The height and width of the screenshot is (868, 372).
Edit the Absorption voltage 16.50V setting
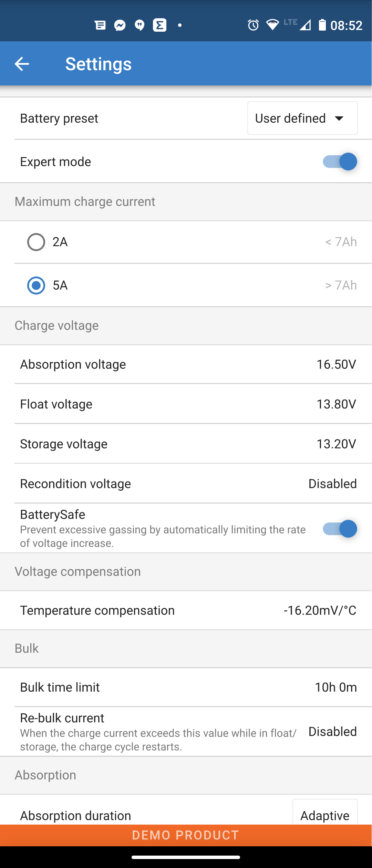pos(336,364)
